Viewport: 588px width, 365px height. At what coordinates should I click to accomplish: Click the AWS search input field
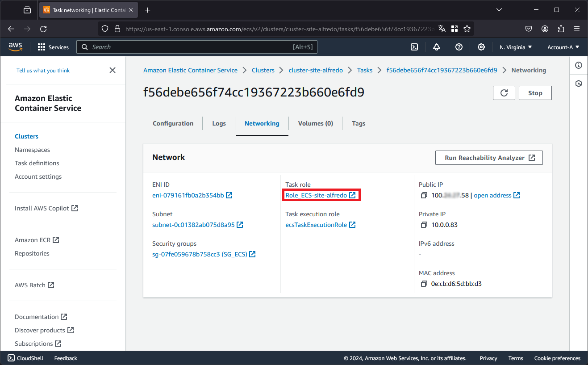tap(197, 47)
